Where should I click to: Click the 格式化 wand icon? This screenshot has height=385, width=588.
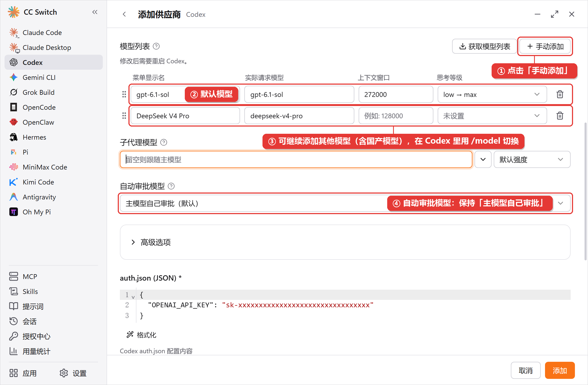point(130,335)
